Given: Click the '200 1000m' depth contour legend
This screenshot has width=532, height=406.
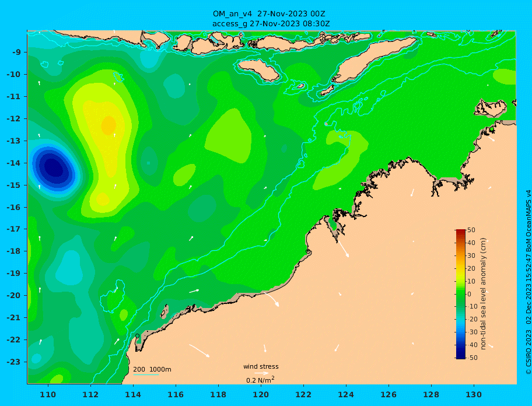Looking at the screenshot, I should (152, 369).
